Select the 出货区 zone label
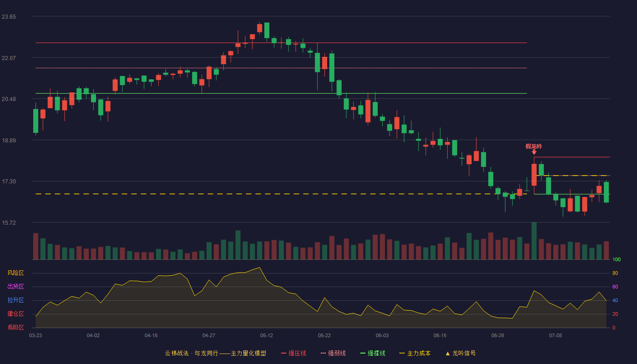 tap(15, 287)
